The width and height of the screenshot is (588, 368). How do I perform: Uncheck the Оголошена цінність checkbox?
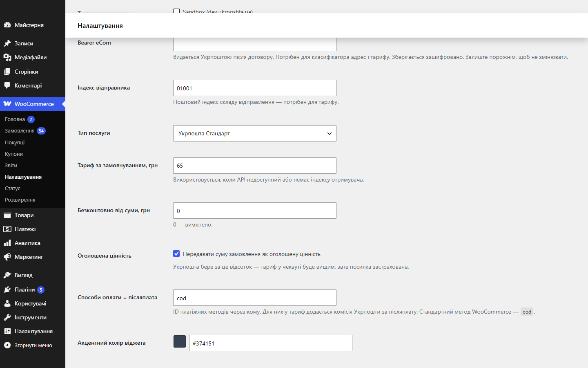176,254
